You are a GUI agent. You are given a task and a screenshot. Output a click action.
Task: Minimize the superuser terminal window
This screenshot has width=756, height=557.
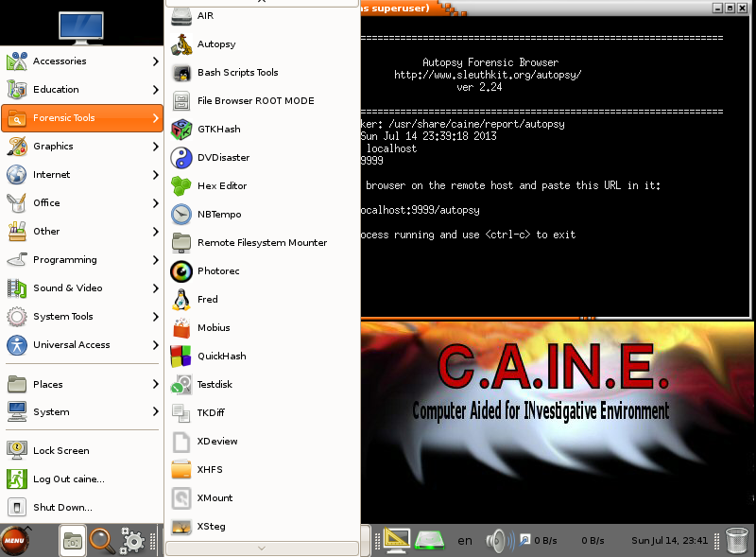pos(718,9)
